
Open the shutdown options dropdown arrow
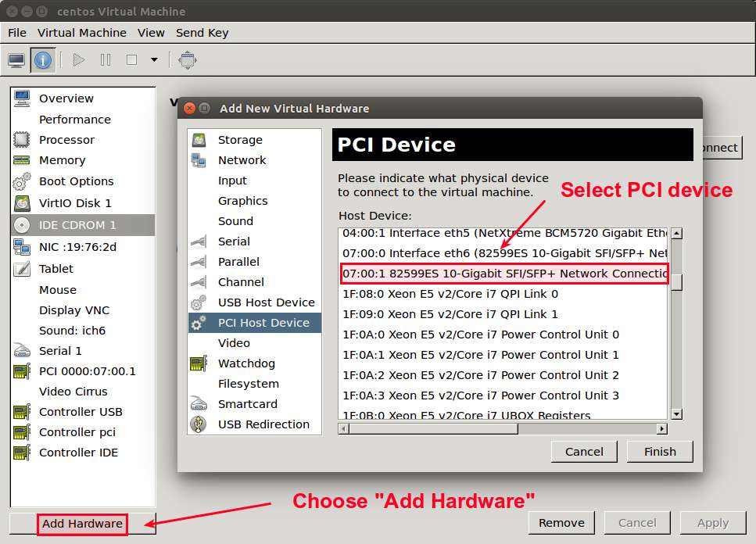point(154,60)
